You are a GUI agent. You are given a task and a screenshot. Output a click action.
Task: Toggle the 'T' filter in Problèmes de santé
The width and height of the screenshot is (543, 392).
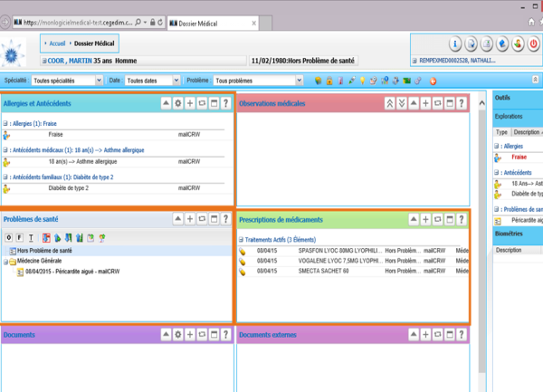pos(32,237)
